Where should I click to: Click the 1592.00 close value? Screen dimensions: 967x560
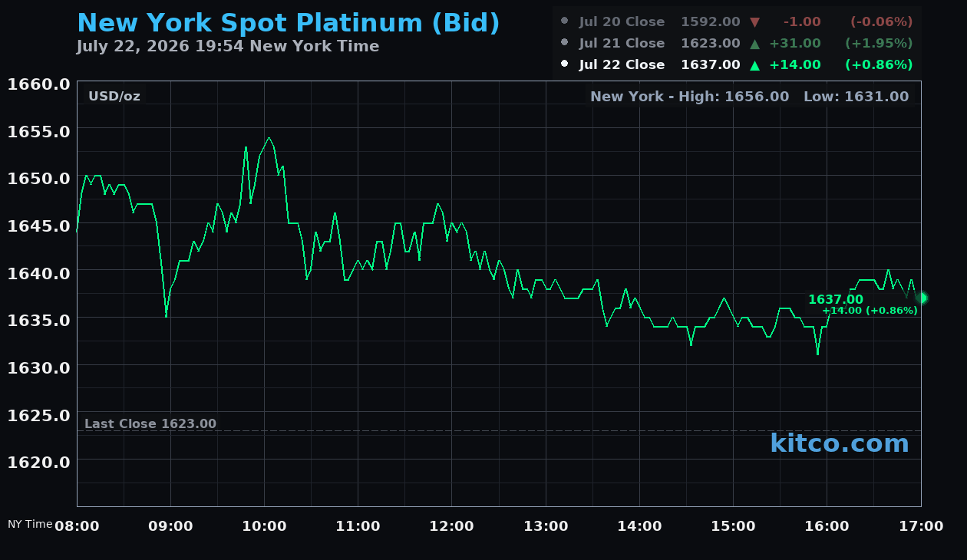[x=711, y=21]
